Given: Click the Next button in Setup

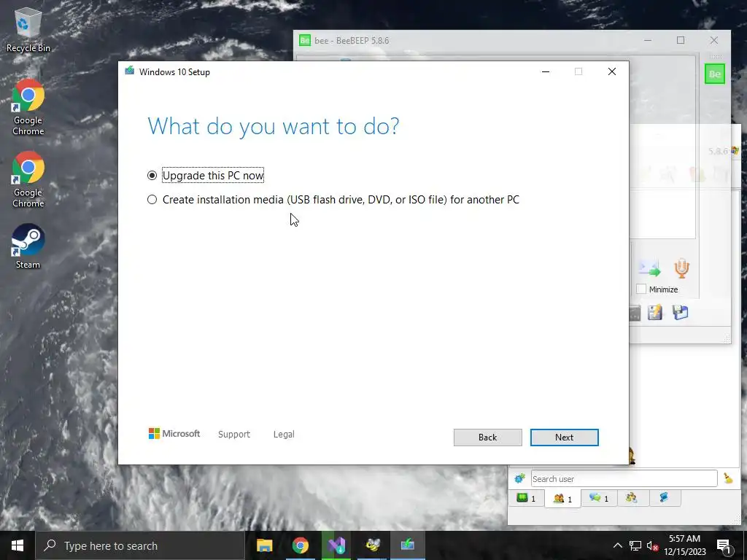Looking at the screenshot, I should tap(564, 437).
